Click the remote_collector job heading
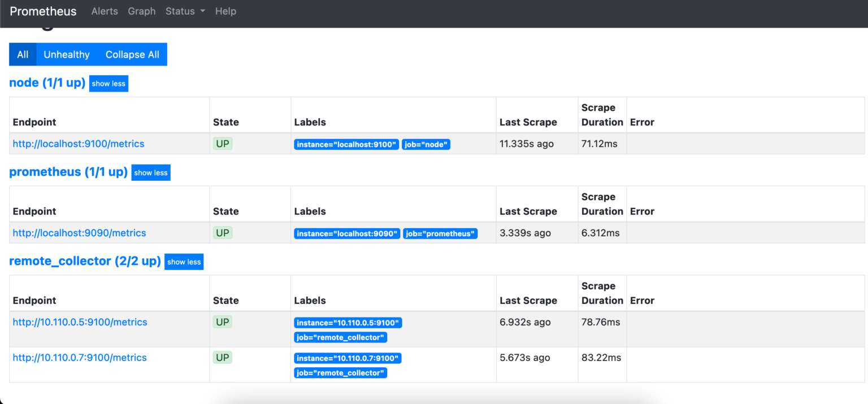Image resolution: width=868 pixels, height=404 pixels. (x=85, y=260)
